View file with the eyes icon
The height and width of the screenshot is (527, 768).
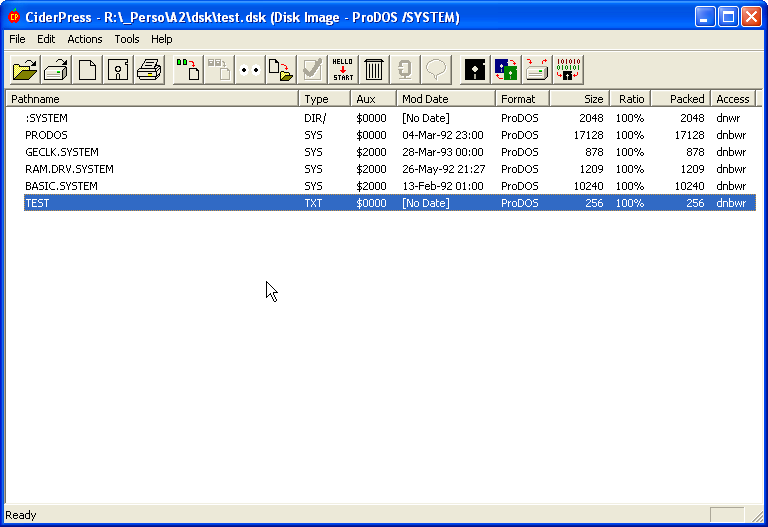250,70
